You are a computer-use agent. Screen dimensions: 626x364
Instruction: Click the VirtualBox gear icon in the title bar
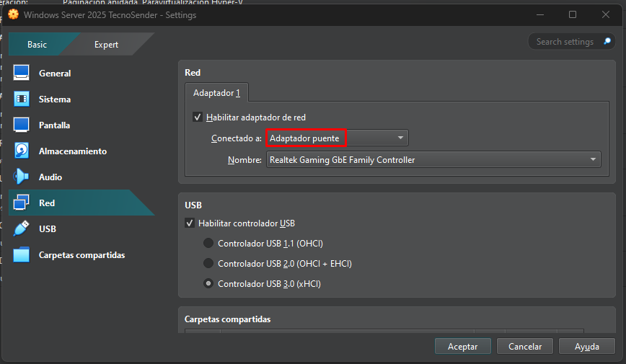tap(13, 14)
